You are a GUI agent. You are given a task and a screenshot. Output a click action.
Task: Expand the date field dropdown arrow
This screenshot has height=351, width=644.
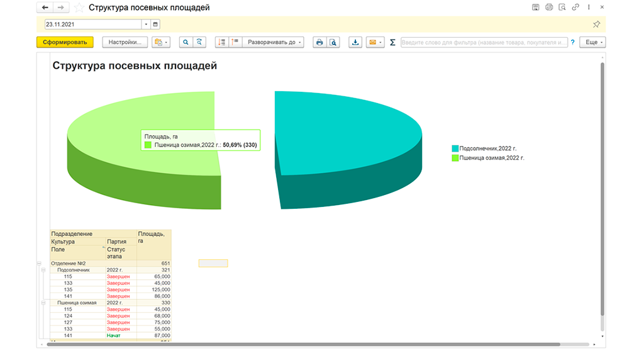point(146,25)
